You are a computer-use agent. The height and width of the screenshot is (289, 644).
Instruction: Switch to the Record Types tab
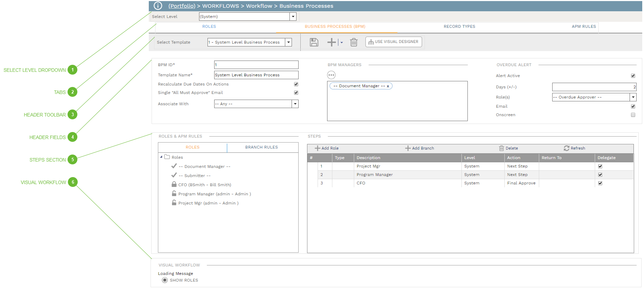click(459, 26)
